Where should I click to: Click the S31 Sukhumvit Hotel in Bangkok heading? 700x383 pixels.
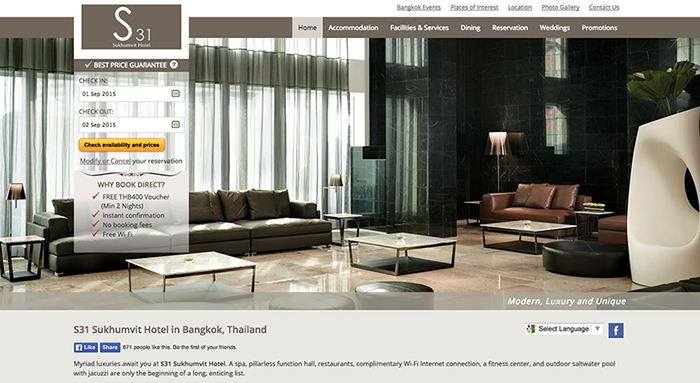click(170, 329)
